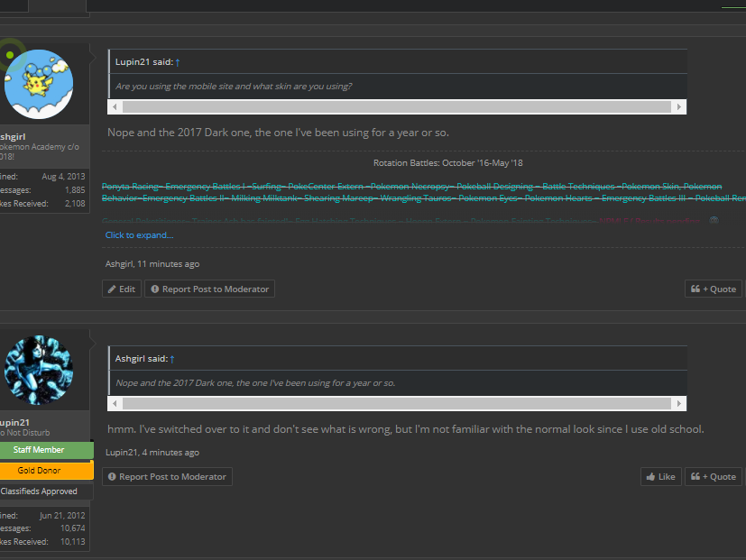Click the Edit button on Ashgirl's post

(122, 289)
